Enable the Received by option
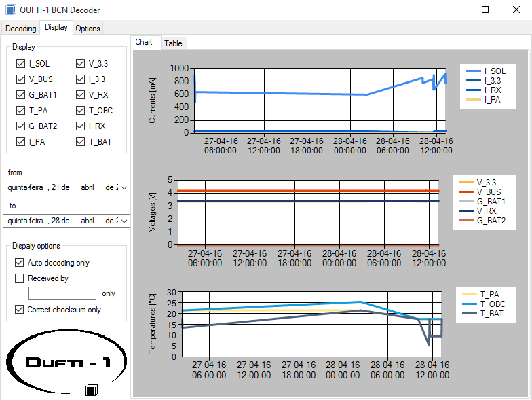The height and width of the screenshot is (400, 532). pos(20,278)
